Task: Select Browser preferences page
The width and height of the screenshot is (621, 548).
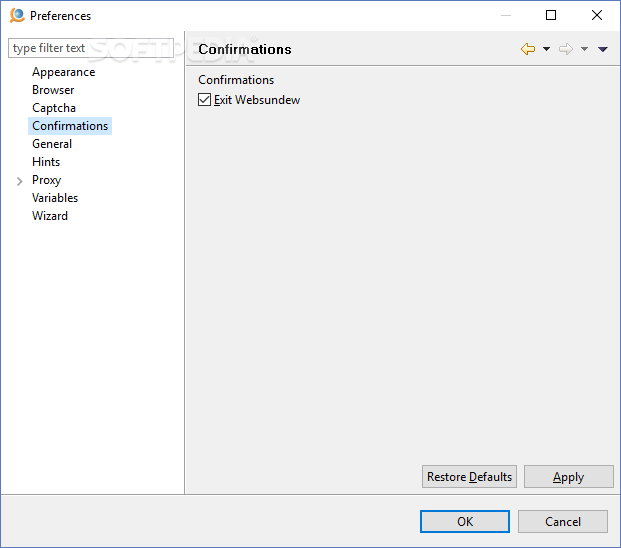Action: point(53,90)
